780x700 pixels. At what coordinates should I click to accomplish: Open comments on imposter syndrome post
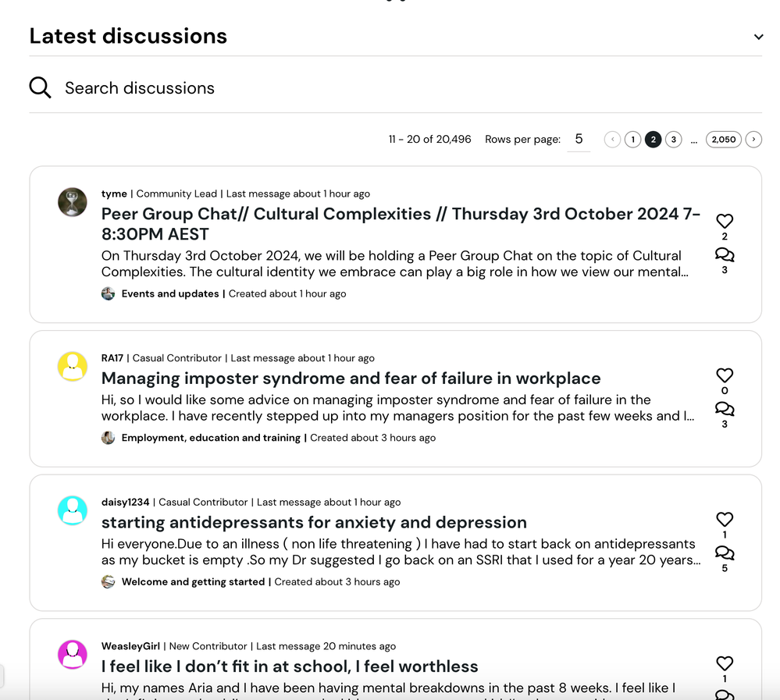(x=725, y=409)
